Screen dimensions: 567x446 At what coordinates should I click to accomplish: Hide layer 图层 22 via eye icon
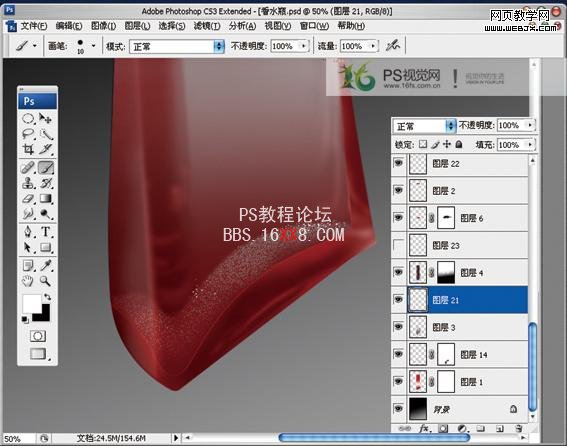pos(398,163)
